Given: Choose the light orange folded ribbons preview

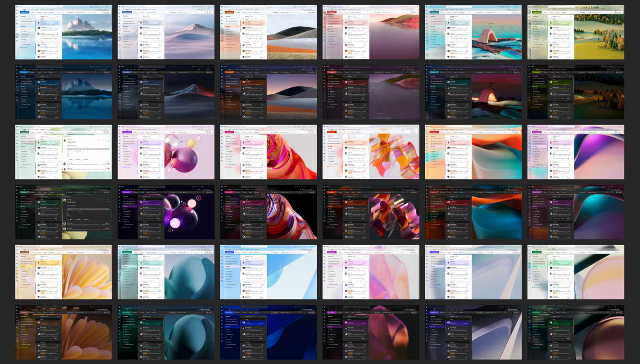Looking at the screenshot, I should 371,152.
